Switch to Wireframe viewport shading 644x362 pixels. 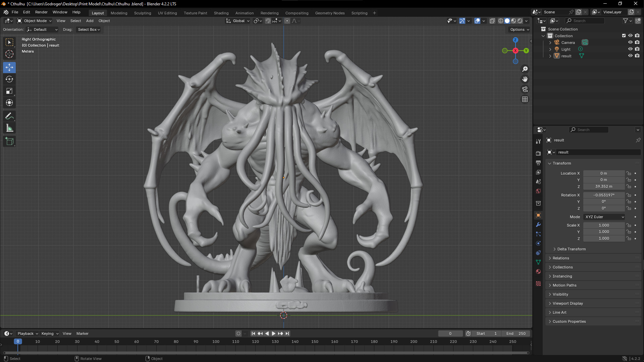click(x=500, y=21)
